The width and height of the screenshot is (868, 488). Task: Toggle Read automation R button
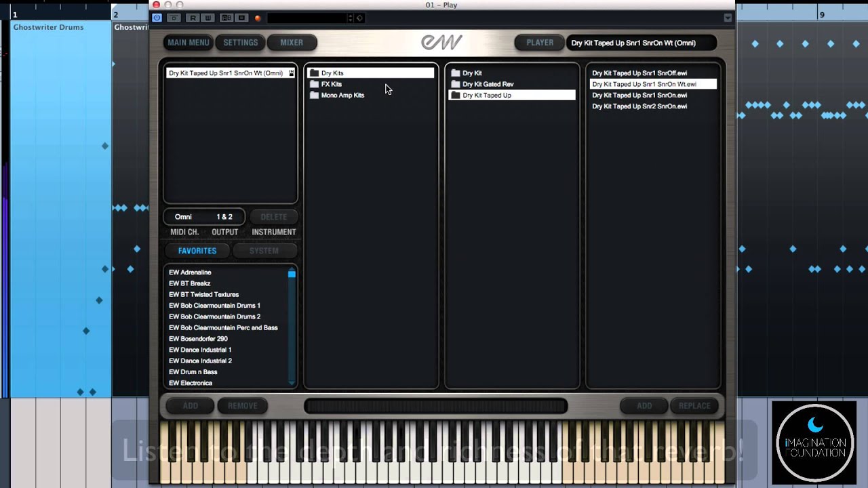click(x=193, y=18)
